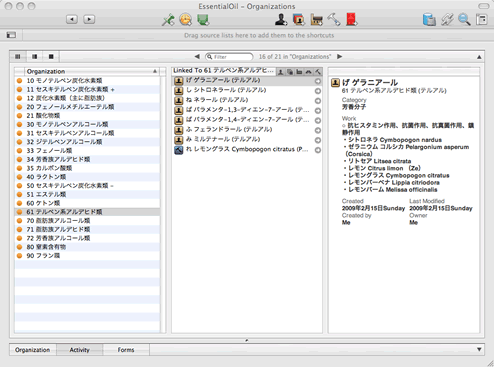
Task: Open the database cylinder icon in toolbar
Action: [429, 20]
